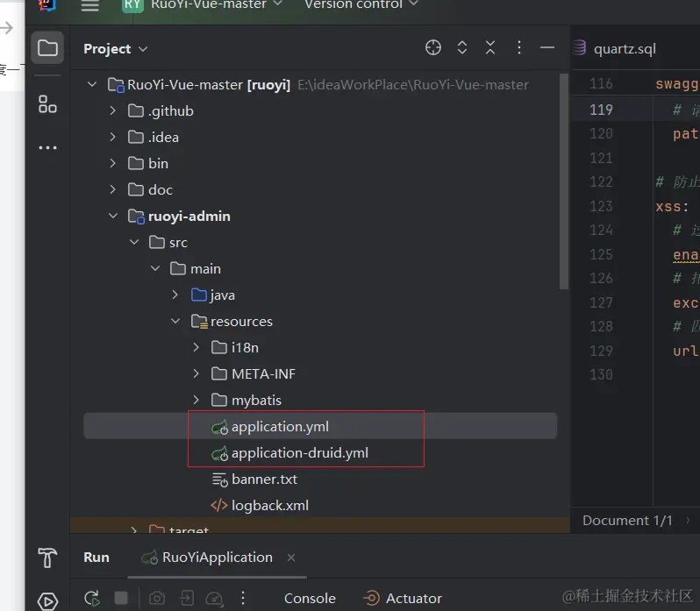Screen dimensions: 700x611
Task: Open the Structure tool window icon
Action: pyautogui.click(x=47, y=104)
